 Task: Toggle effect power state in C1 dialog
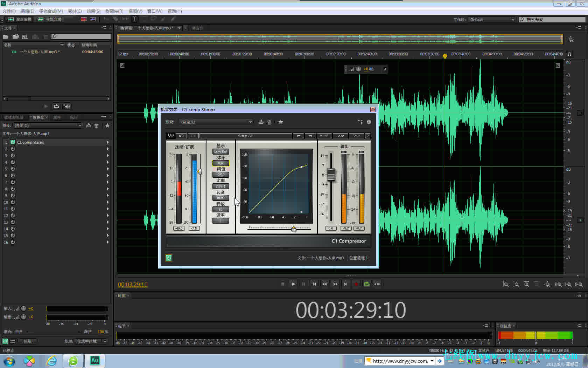(x=169, y=258)
